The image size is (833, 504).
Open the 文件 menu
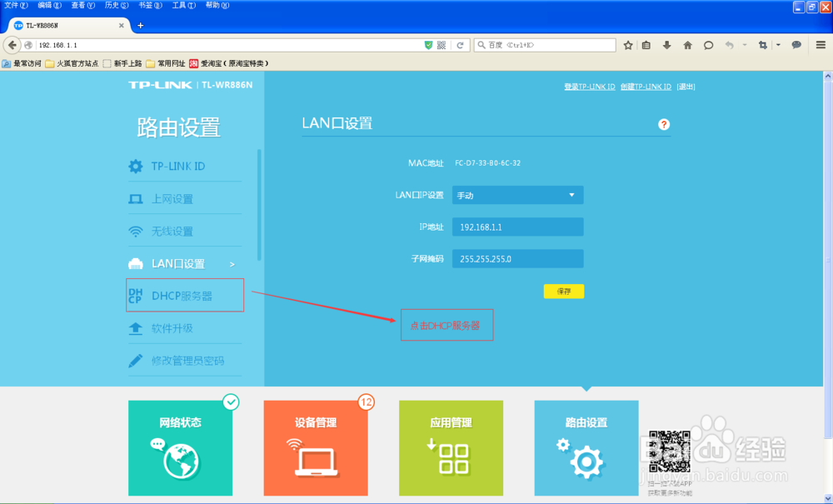tap(16, 5)
